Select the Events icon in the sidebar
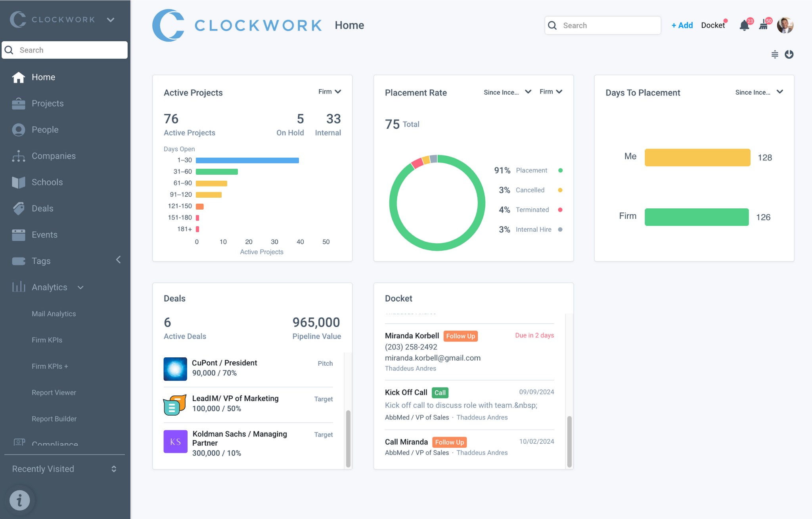 pyautogui.click(x=18, y=234)
